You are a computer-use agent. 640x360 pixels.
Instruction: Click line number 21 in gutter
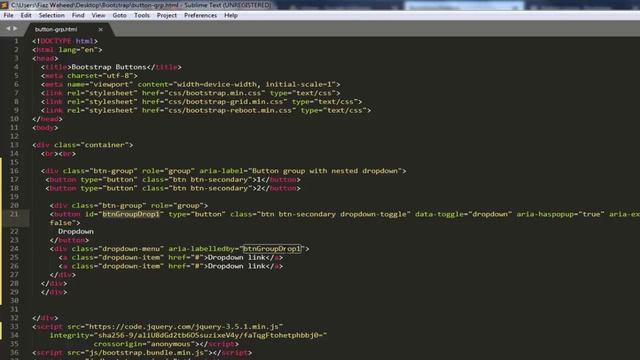tap(14, 214)
